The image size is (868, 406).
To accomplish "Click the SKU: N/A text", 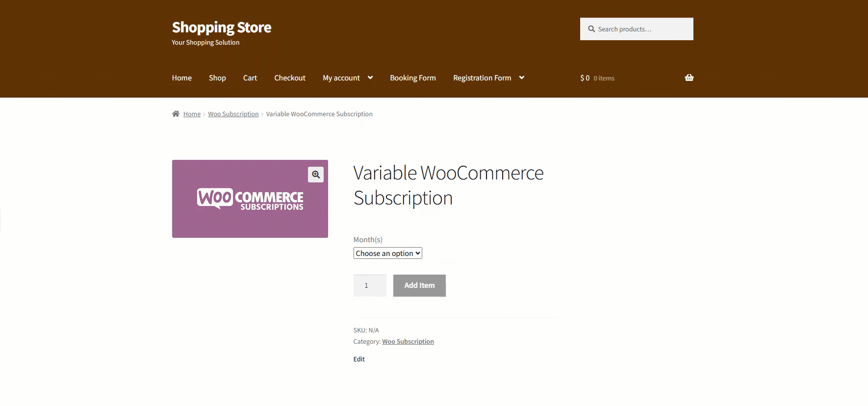I will [x=366, y=330].
